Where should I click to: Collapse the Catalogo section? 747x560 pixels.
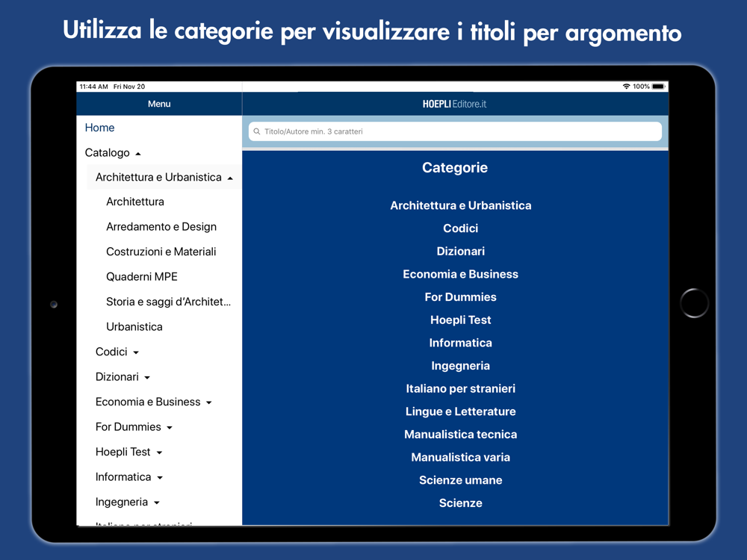pos(138,154)
